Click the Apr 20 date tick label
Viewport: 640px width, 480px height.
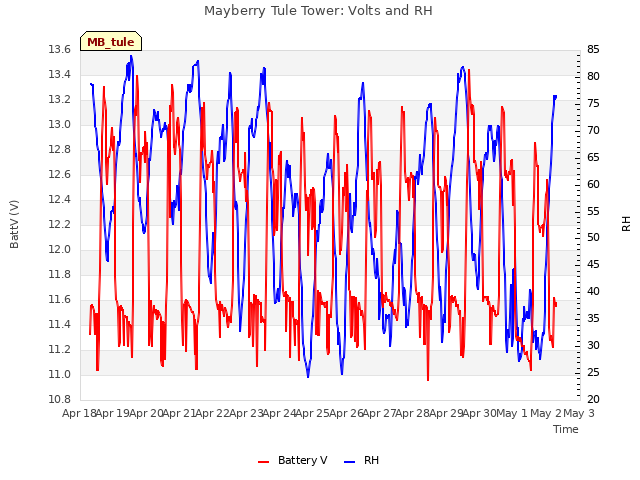[146, 413]
